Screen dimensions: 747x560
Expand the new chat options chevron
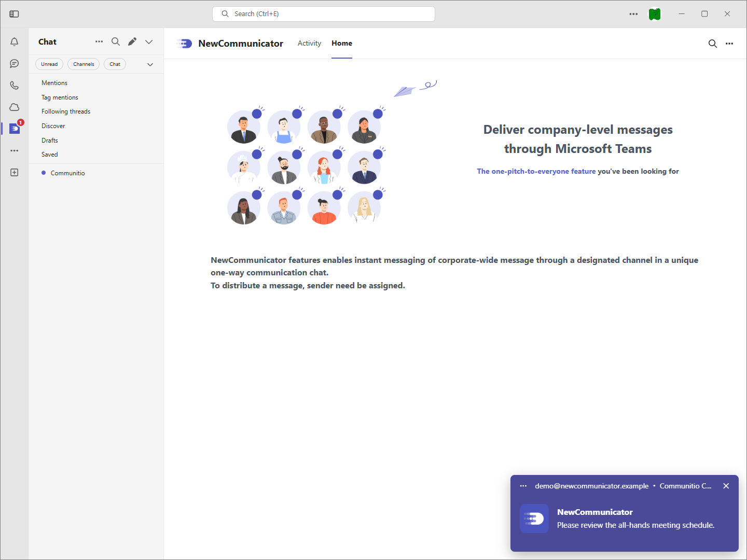[x=149, y=42]
